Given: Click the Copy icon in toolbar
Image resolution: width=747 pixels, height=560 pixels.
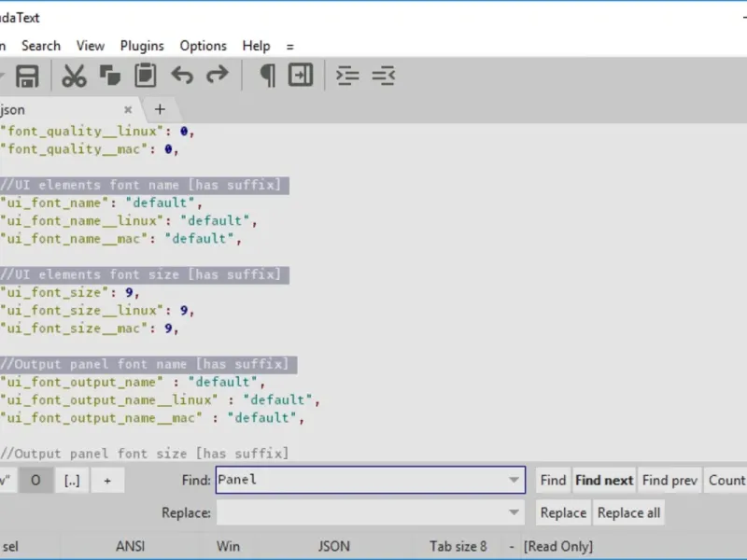Looking at the screenshot, I should 110,76.
